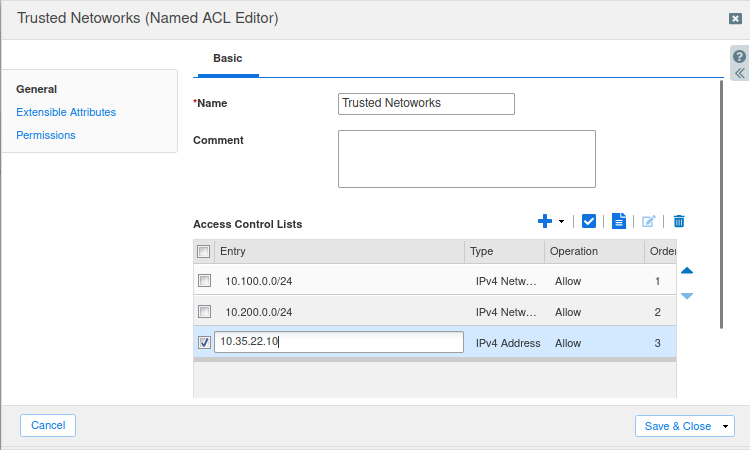Check the 10.200.0.0/24 entry checkbox

click(x=204, y=312)
